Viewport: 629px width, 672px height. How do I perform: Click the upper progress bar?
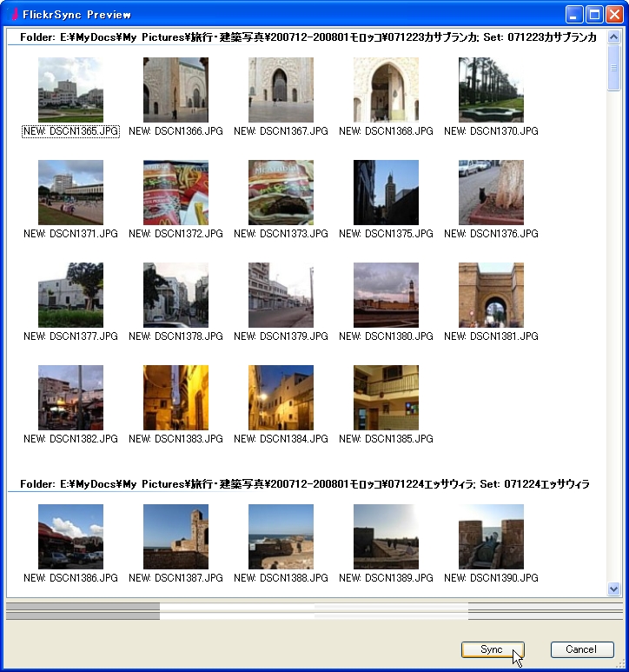point(314,607)
